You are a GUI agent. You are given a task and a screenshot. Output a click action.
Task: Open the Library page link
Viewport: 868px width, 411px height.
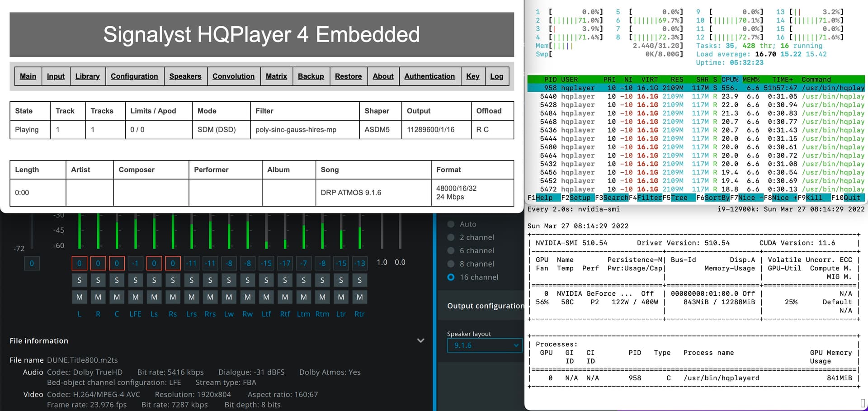87,76
